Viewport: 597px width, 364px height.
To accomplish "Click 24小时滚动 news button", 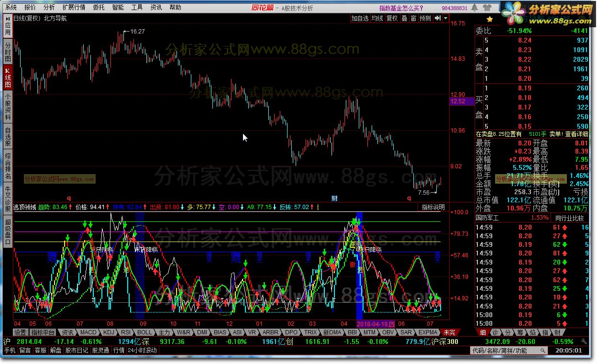I will click(143, 350).
